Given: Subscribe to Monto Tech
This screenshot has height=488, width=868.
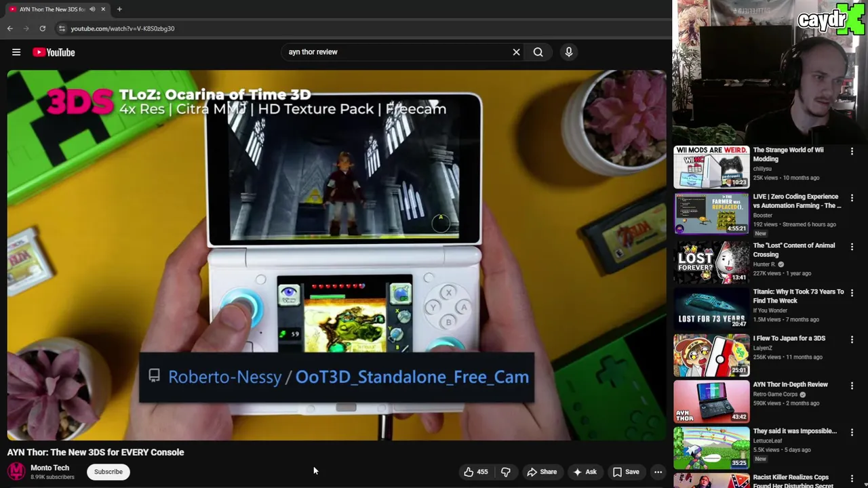Looking at the screenshot, I should coord(108,472).
